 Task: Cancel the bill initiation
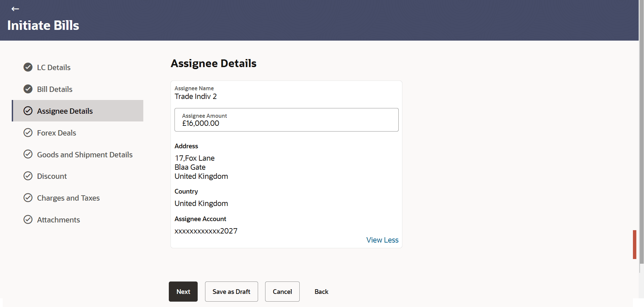click(282, 292)
